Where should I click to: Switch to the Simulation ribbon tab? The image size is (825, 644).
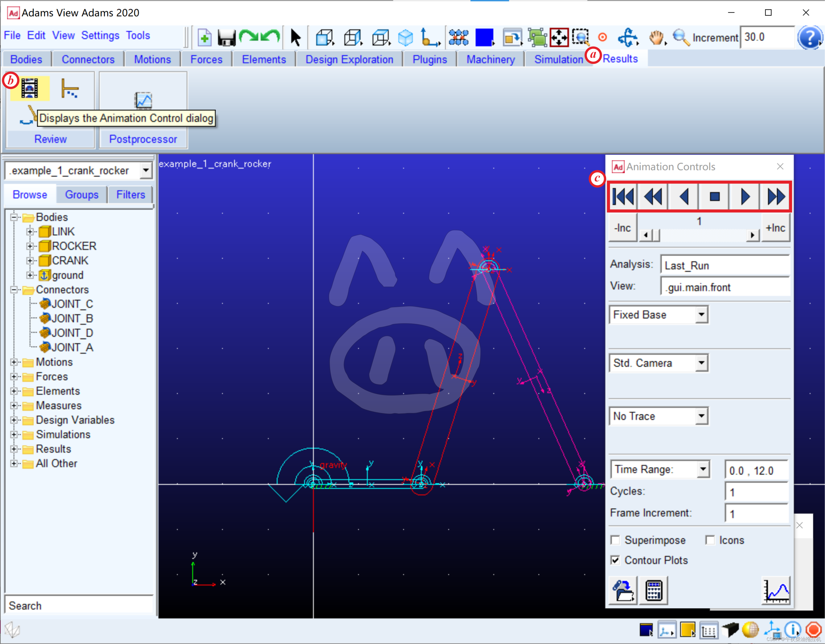(x=558, y=59)
